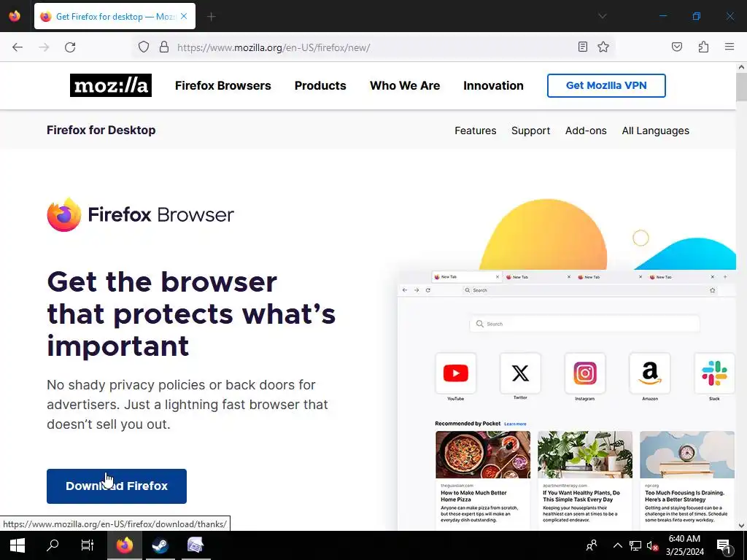Viewport: 747px width, 560px height.
Task: Open the Windows Start menu
Action: click(18, 545)
